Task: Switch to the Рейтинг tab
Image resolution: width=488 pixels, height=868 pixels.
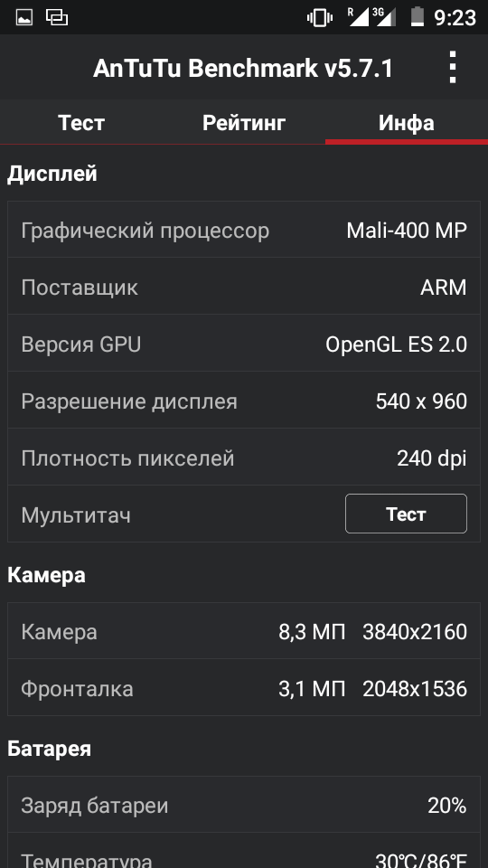Action: click(x=244, y=122)
